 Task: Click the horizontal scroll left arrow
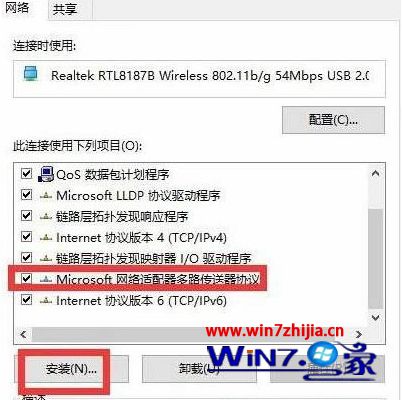[23, 334]
